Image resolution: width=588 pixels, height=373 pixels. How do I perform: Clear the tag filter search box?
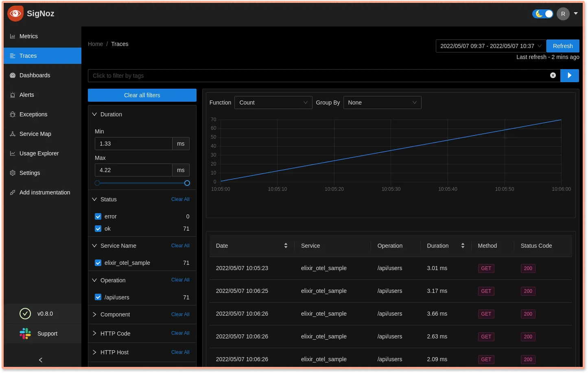(553, 75)
